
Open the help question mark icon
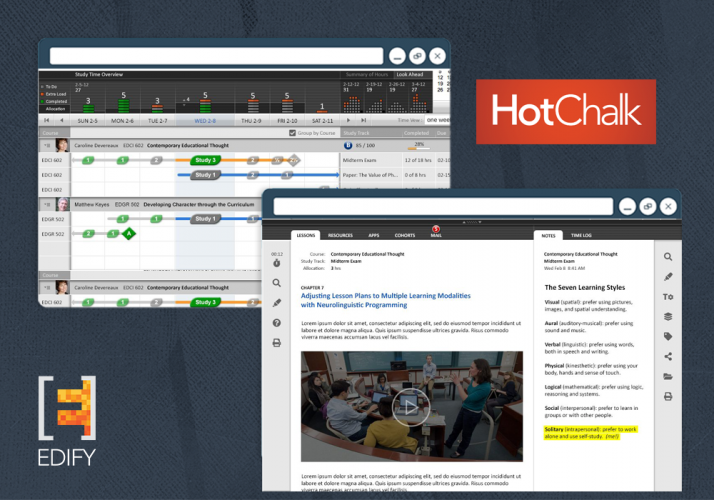click(276, 323)
